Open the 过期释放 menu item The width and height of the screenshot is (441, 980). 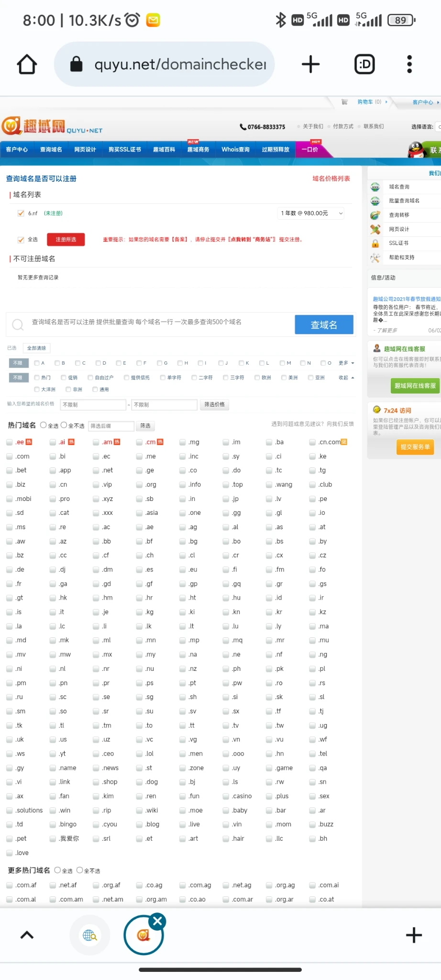point(276,149)
